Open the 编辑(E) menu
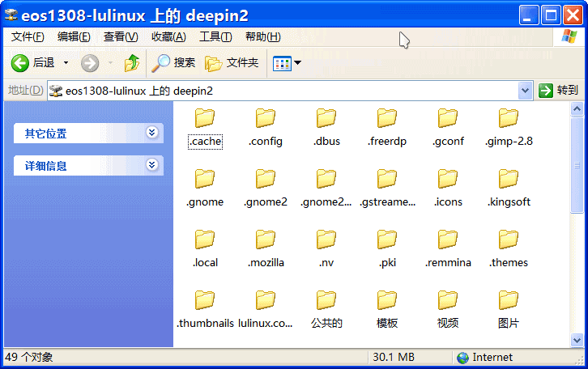Image resolution: width=588 pixels, height=369 pixels. tap(74, 36)
